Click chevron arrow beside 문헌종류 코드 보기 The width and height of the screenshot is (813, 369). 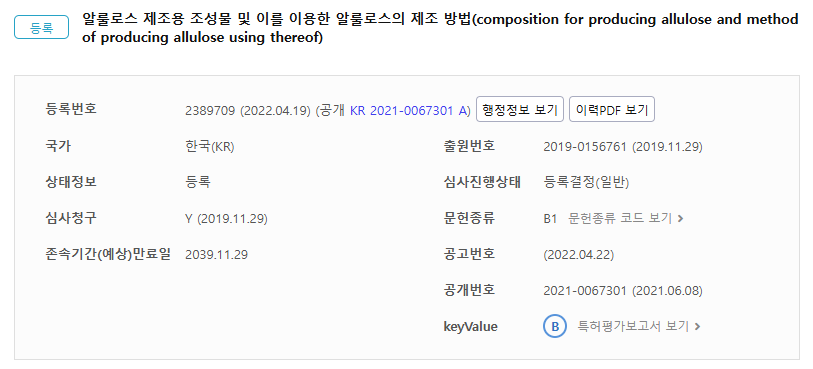(x=680, y=219)
